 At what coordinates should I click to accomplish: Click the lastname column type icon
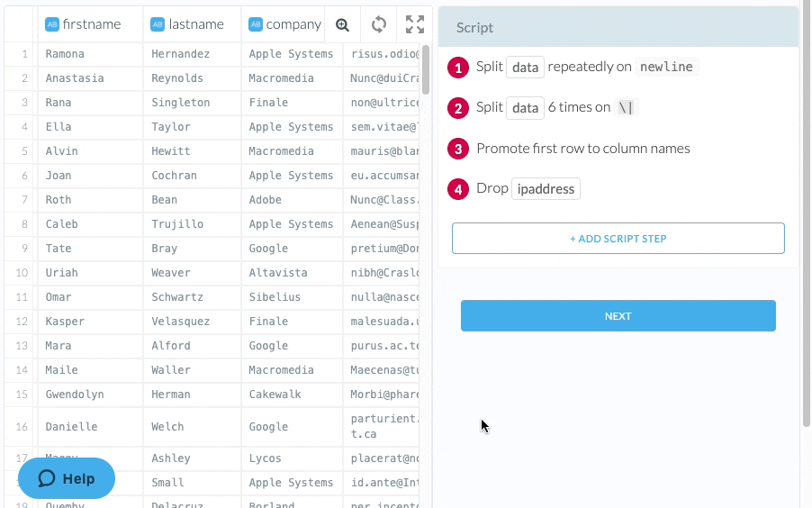158,24
